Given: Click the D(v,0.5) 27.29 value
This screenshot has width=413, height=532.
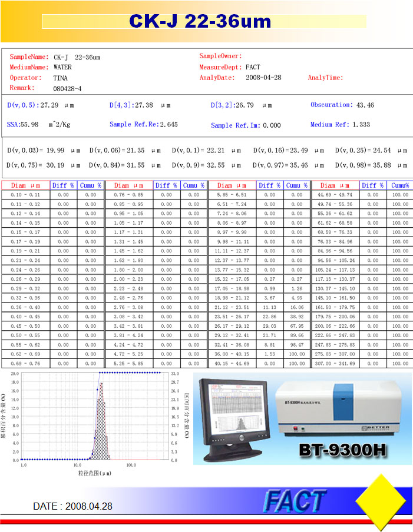Looking at the screenshot, I should click(x=49, y=105).
